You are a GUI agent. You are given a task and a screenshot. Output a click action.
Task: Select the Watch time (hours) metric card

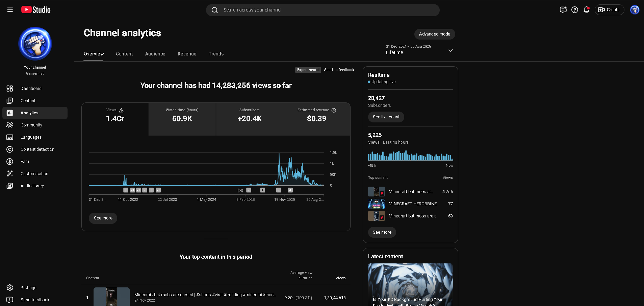coord(182,119)
